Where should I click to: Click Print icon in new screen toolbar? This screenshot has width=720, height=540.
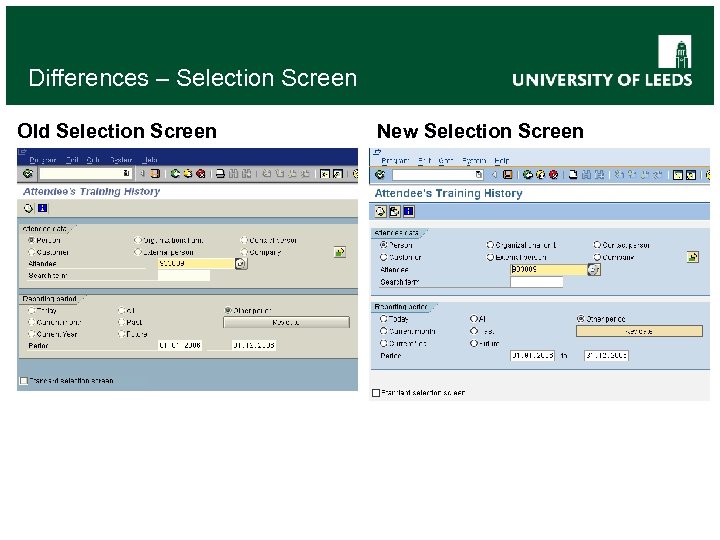573,174
